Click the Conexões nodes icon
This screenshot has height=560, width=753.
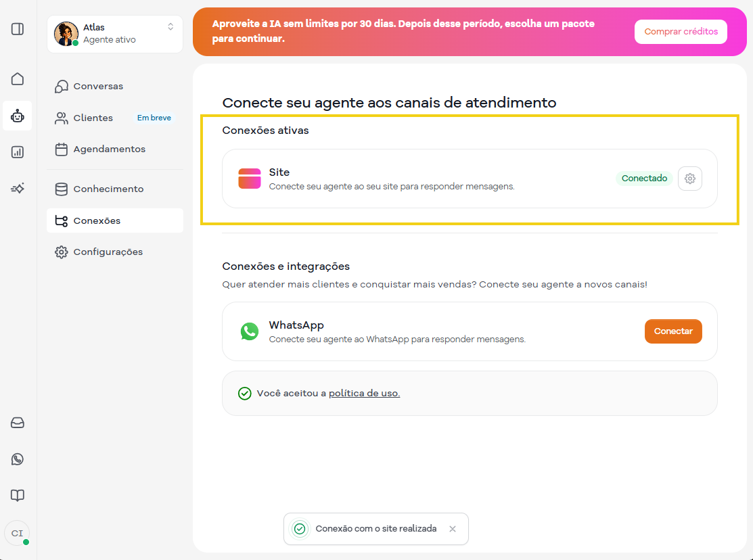62,221
